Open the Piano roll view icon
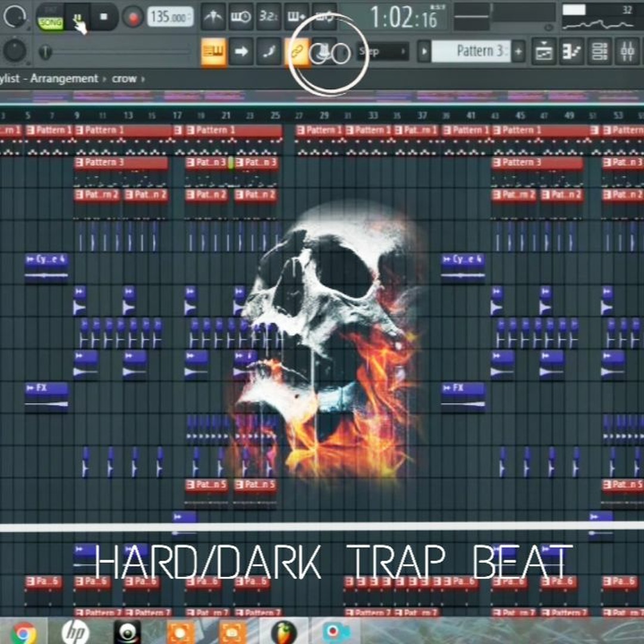 pyautogui.click(x=572, y=52)
